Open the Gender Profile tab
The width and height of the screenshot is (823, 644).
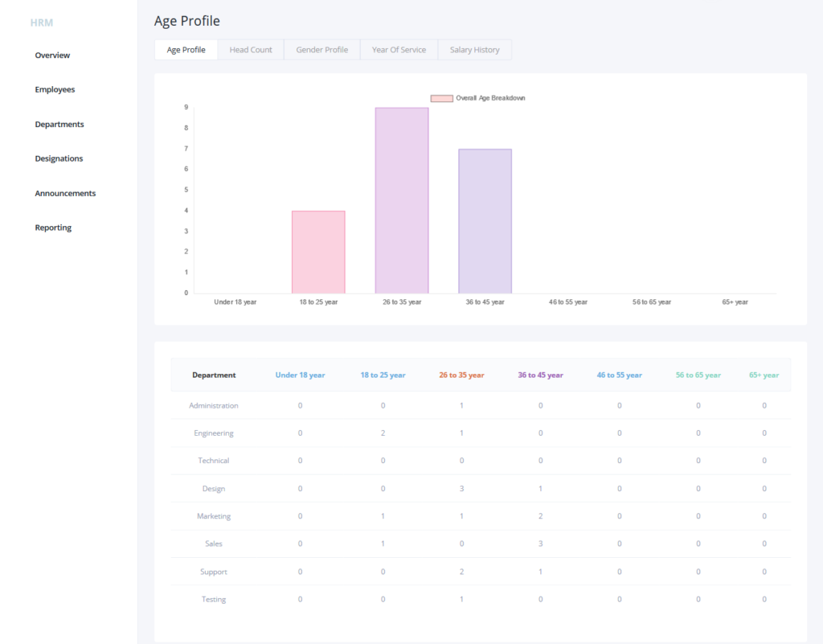321,50
